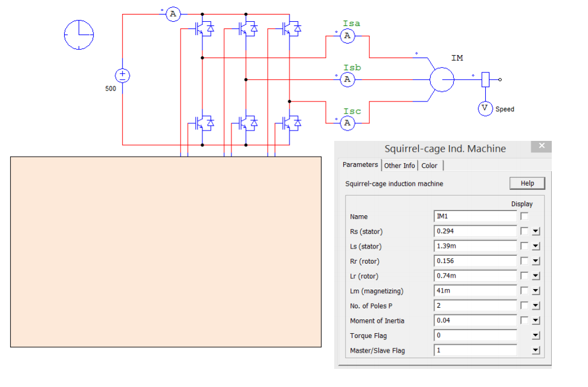Edit the Lm (magnetizing) value field

[474, 290]
